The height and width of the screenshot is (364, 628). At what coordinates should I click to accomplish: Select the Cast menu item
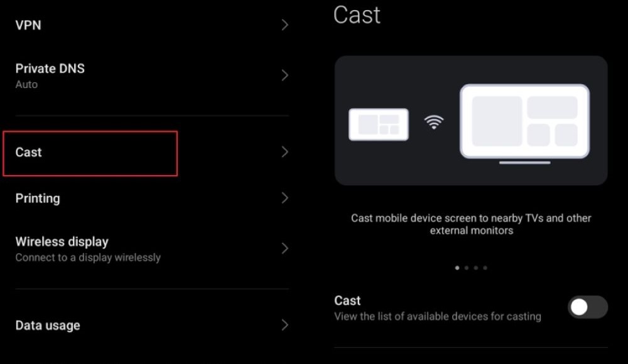pos(152,152)
